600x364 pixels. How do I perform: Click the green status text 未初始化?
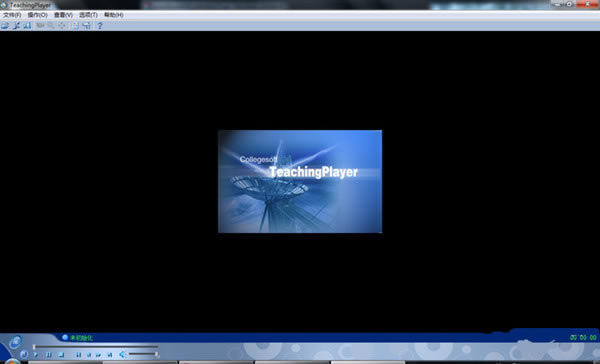[x=82, y=338]
